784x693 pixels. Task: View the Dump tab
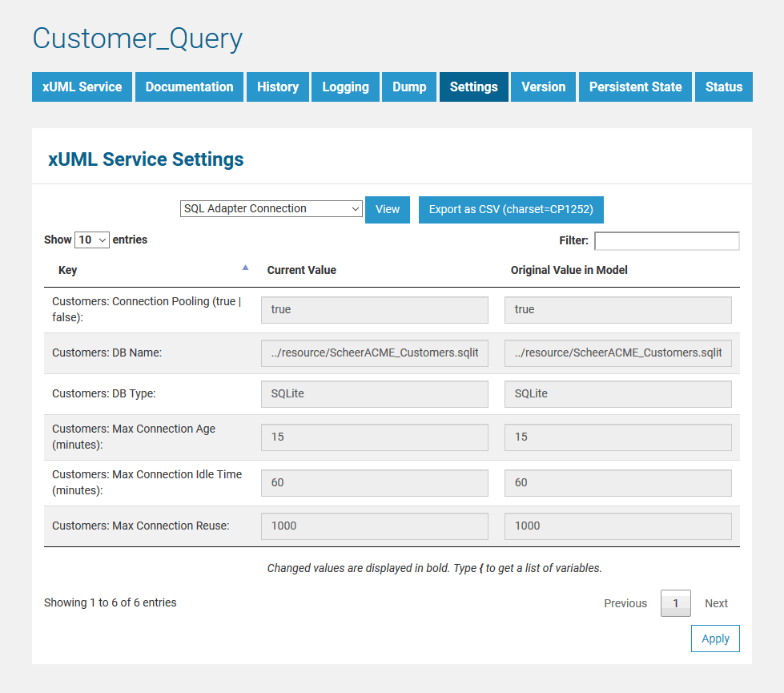pos(408,87)
